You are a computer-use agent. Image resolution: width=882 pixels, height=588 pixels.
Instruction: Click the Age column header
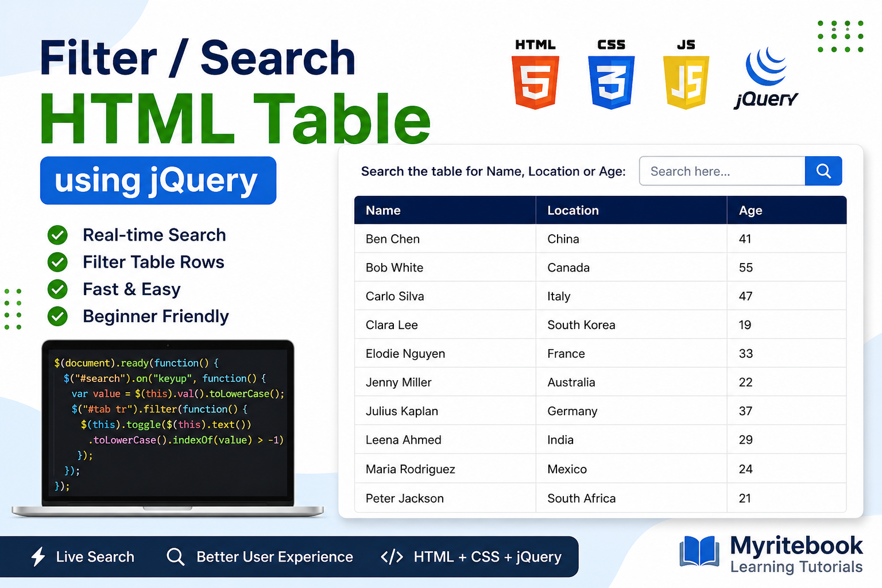tap(787, 210)
